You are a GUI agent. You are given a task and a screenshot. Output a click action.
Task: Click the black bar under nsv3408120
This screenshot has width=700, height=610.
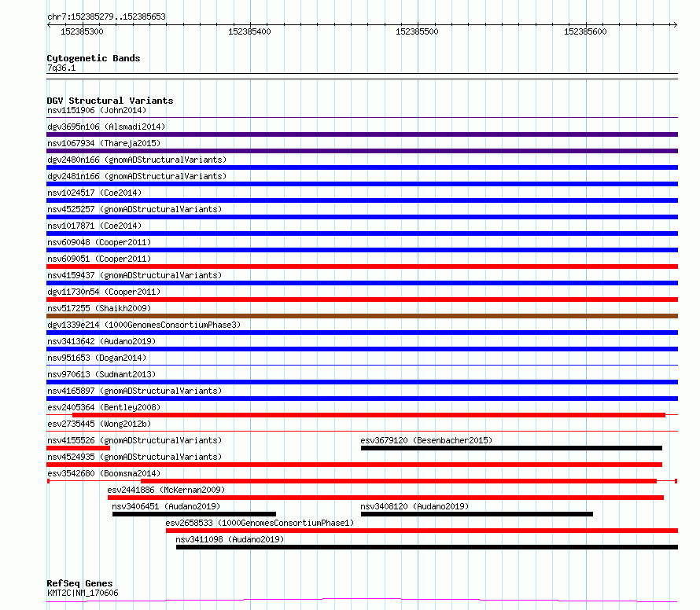(x=477, y=514)
